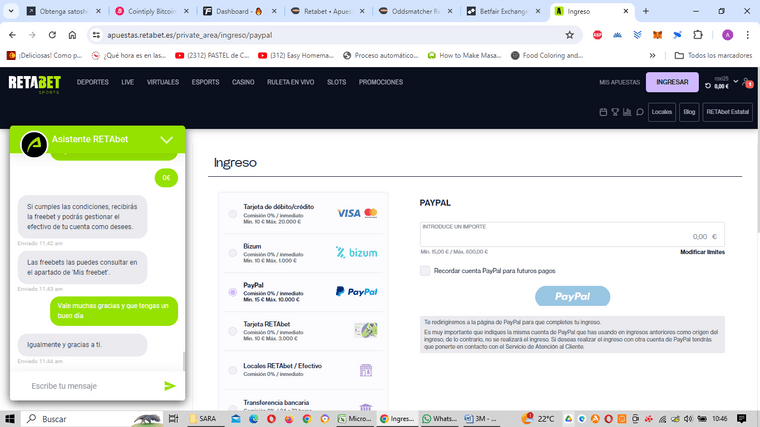Open LIVE section
The image size is (760, 427).
[x=127, y=82]
